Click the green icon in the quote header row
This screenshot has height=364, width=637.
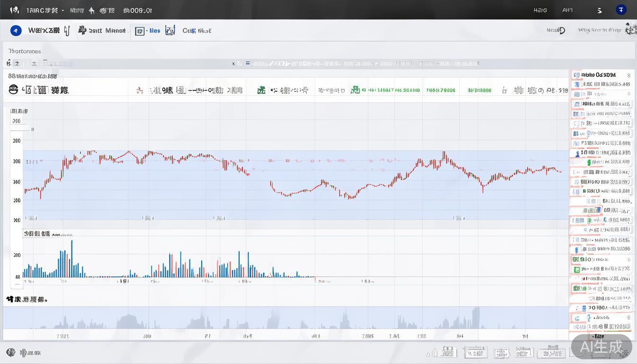261,90
